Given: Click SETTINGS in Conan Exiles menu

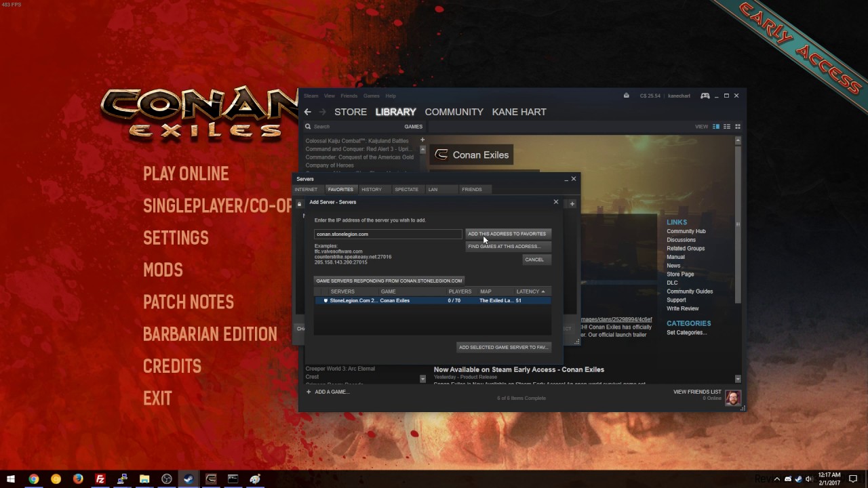Looking at the screenshot, I should [x=176, y=238].
